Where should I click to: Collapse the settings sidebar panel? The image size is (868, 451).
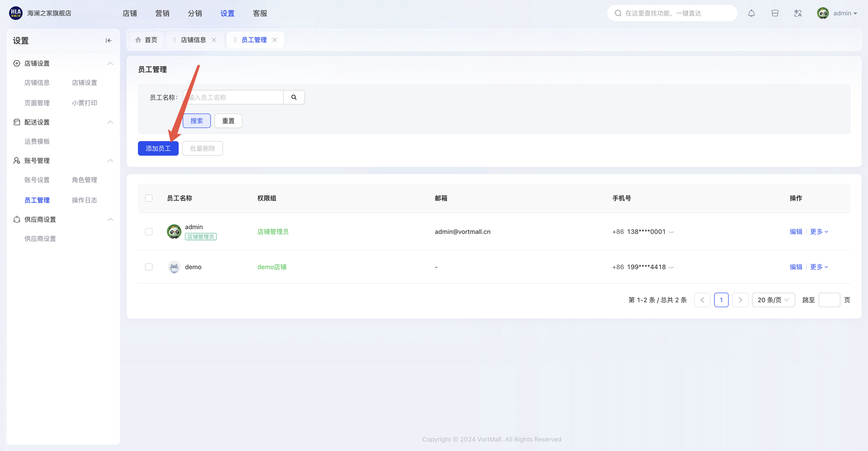pyautogui.click(x=108, y=41)
